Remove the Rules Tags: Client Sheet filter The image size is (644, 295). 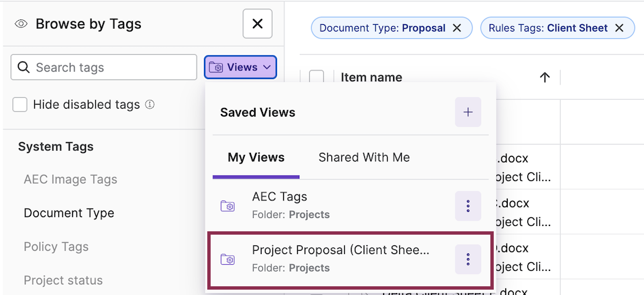[x=619, y=28]
